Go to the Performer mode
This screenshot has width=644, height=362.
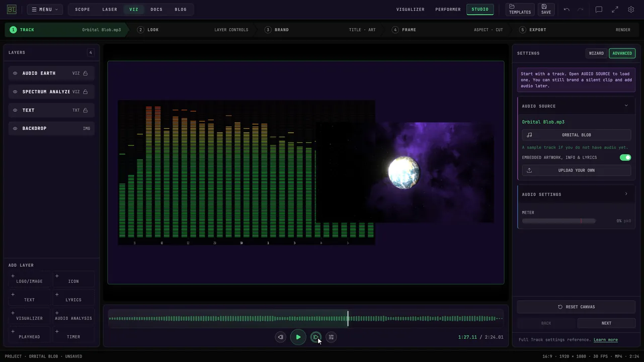click(x=448, y=10)
